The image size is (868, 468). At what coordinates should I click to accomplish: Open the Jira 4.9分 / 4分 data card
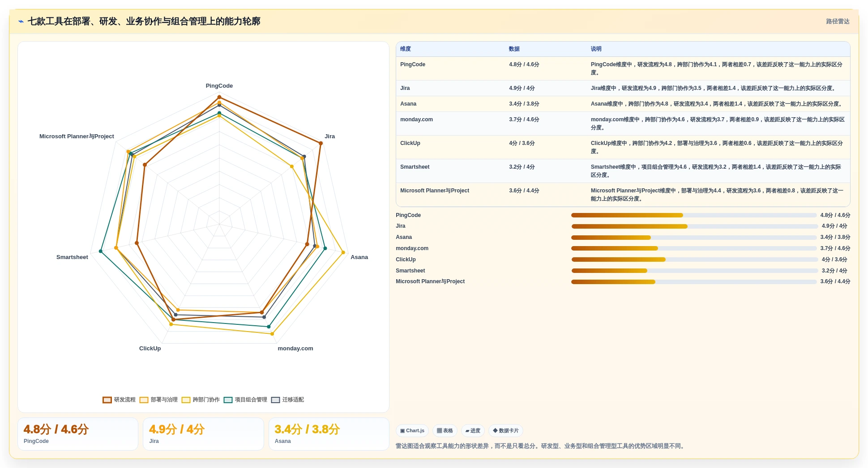203,434
